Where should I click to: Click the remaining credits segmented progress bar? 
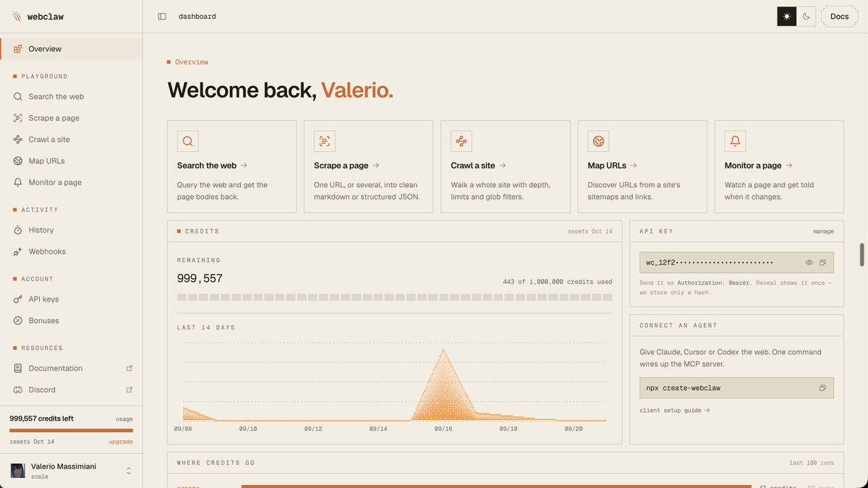(x=394, y=297)
